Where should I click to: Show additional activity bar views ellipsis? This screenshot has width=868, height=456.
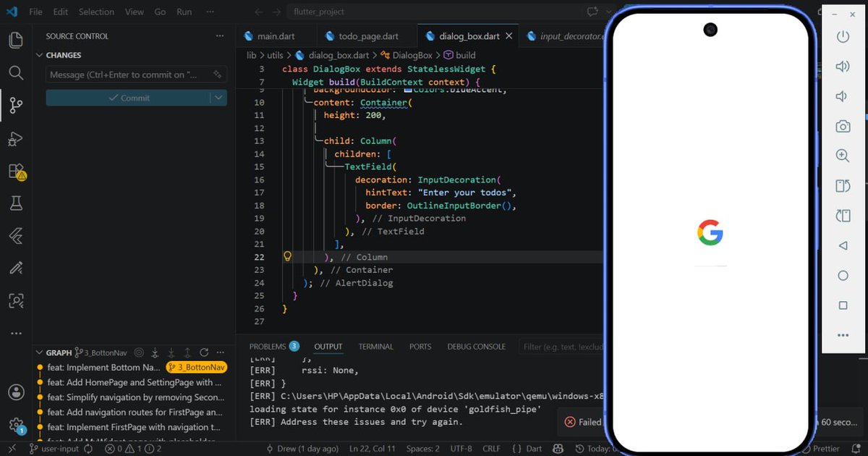pos(16,334)
